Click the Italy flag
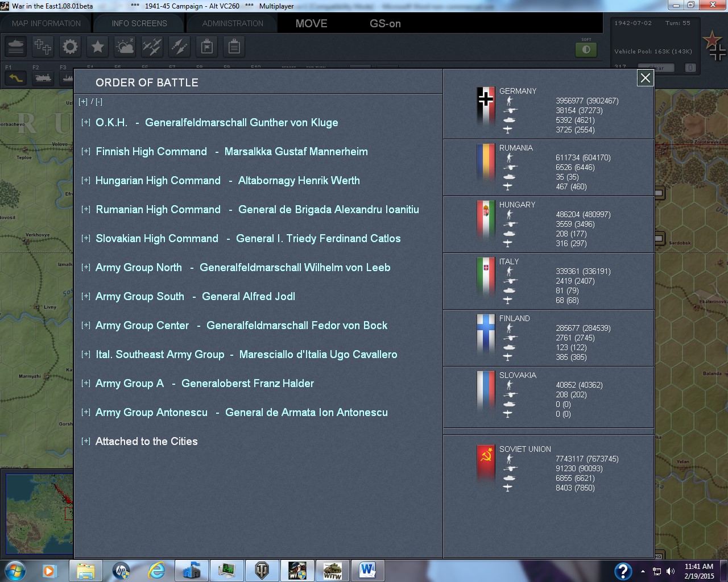The image size is (728, 582). [x=486, y=277]
